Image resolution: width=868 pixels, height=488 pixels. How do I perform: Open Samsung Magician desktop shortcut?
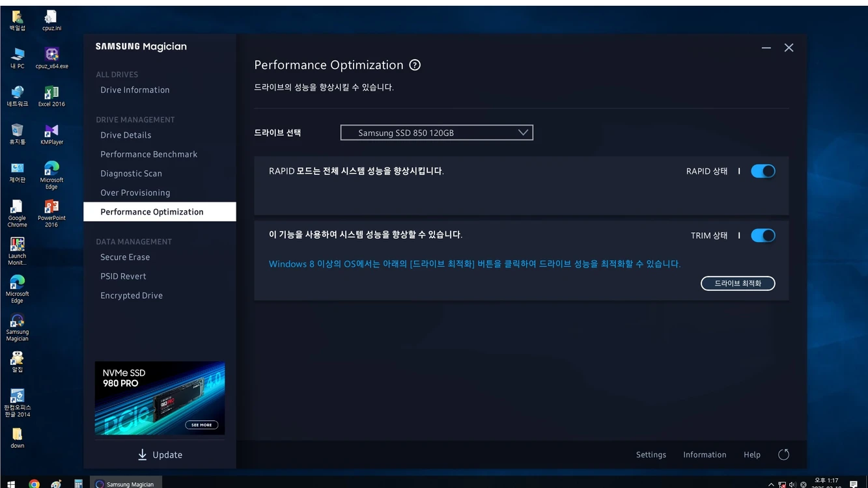[17, 327]
